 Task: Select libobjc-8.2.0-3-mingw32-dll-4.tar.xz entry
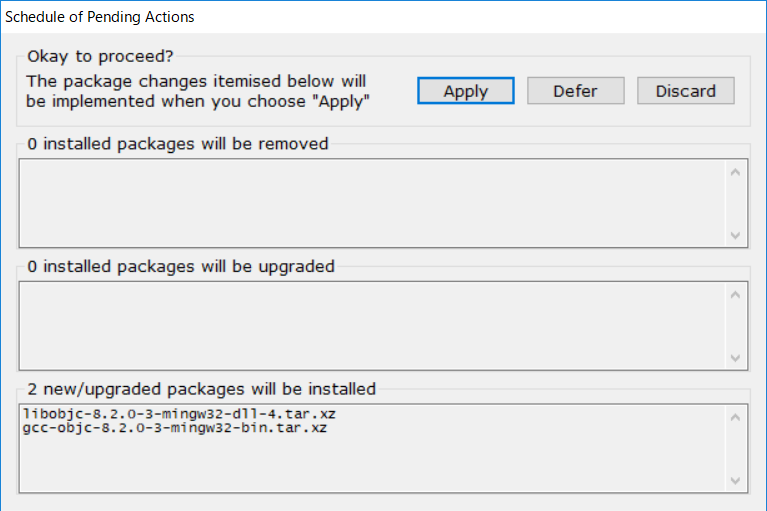(x=185, y=413)
